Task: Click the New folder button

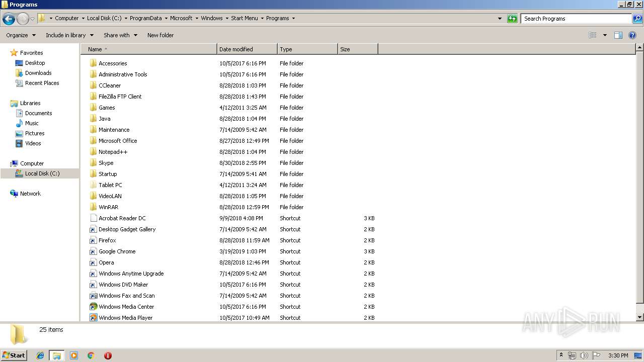Action: click(160, 35)
